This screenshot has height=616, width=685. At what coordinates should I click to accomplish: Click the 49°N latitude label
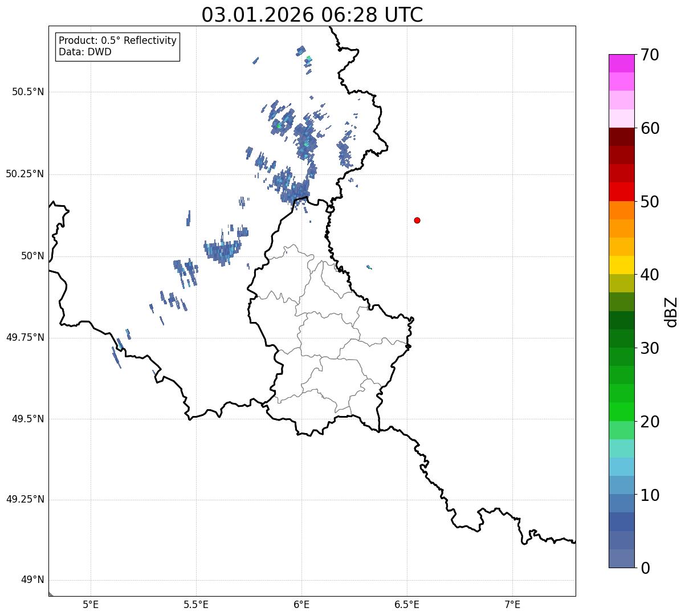coord(32,580)
